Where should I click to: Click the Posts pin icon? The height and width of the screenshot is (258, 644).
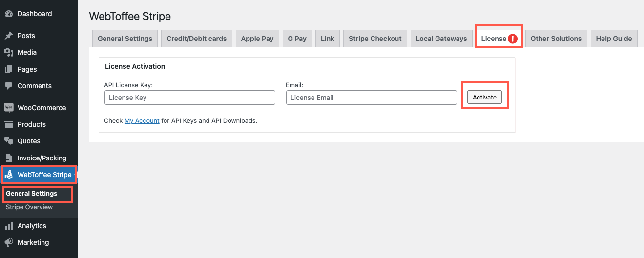(9, 36)
